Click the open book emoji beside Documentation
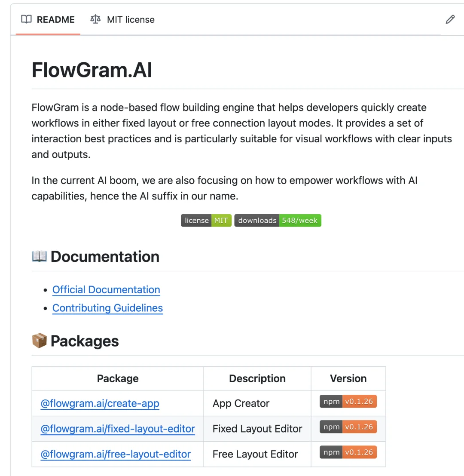The width and height of the screenshot is (464, 476). (x=40, y=256)
